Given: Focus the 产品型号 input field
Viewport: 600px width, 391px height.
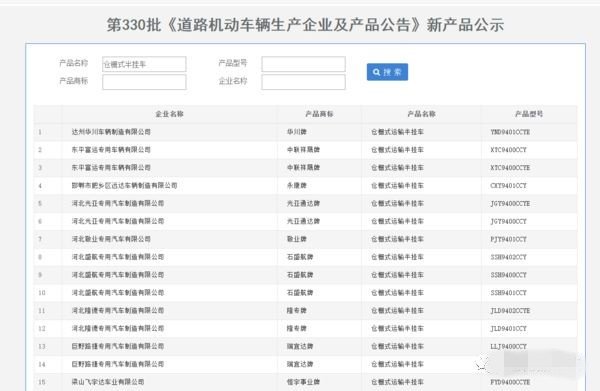Looking at the screenshot, I should tap(303, 64).
